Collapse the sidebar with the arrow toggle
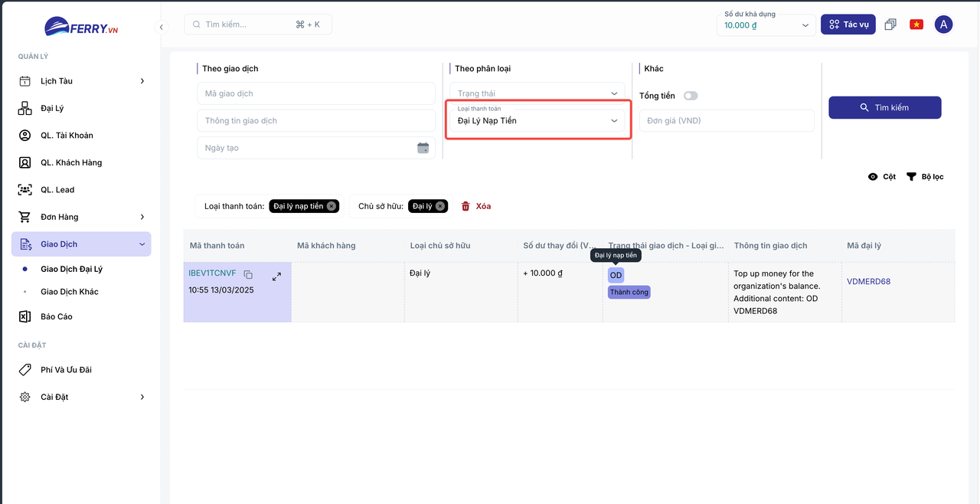 coord(161,27)
